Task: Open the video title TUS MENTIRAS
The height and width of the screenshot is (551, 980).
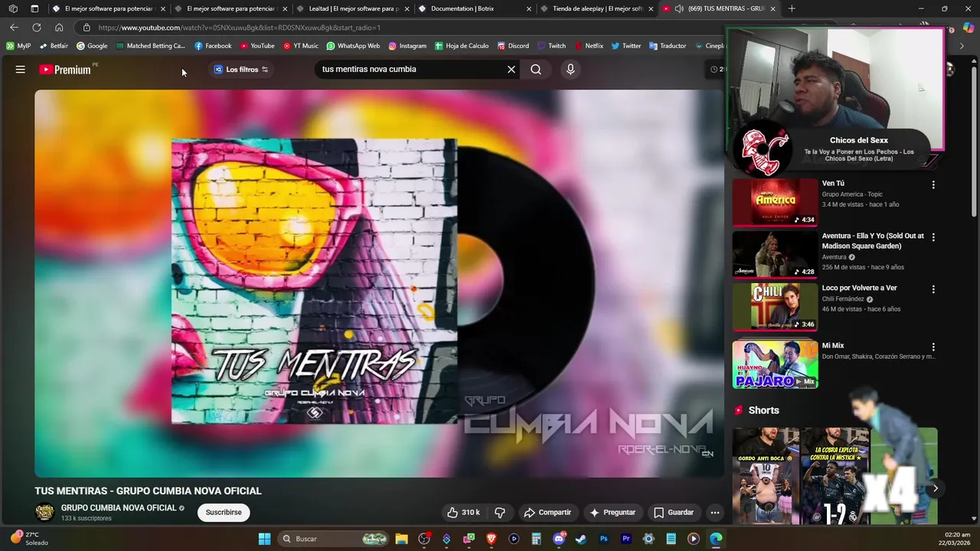Action: point(148,491)
